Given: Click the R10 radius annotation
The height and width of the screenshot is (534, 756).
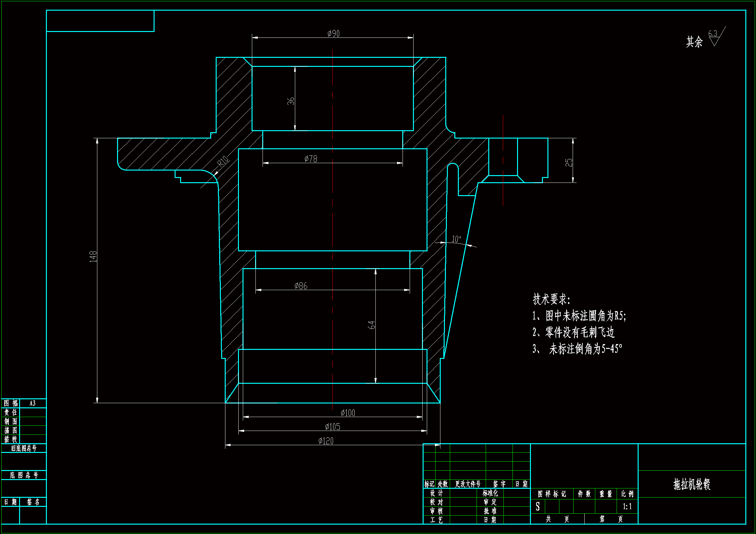Looking at the screenshot, I should point(223,161).
